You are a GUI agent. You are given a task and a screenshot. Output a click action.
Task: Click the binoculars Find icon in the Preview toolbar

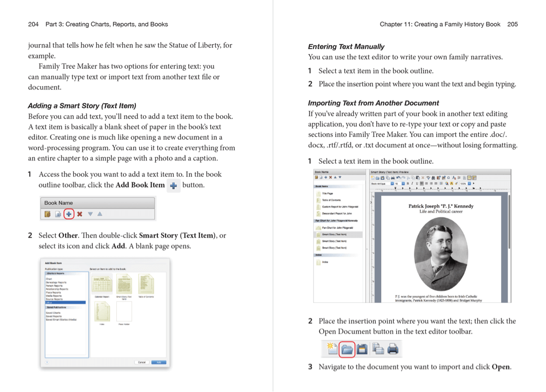click(433, 177)
